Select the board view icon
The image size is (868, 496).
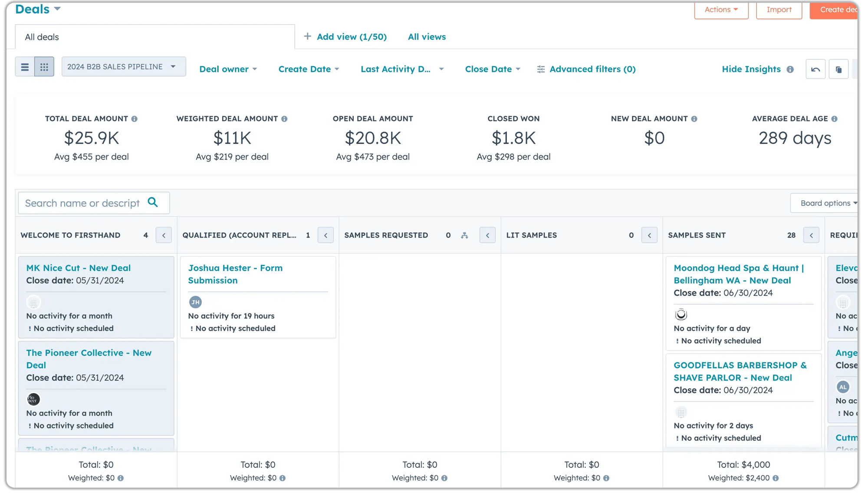[43, 66]
